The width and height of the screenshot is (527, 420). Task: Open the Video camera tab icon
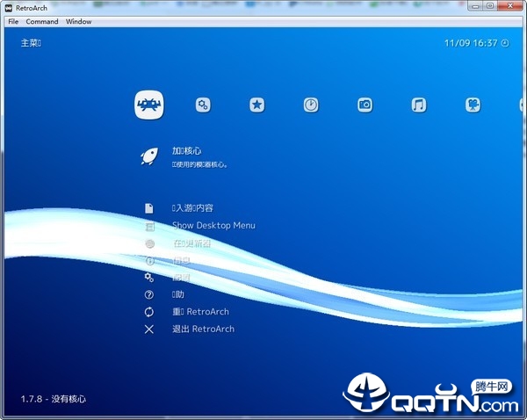473,105
